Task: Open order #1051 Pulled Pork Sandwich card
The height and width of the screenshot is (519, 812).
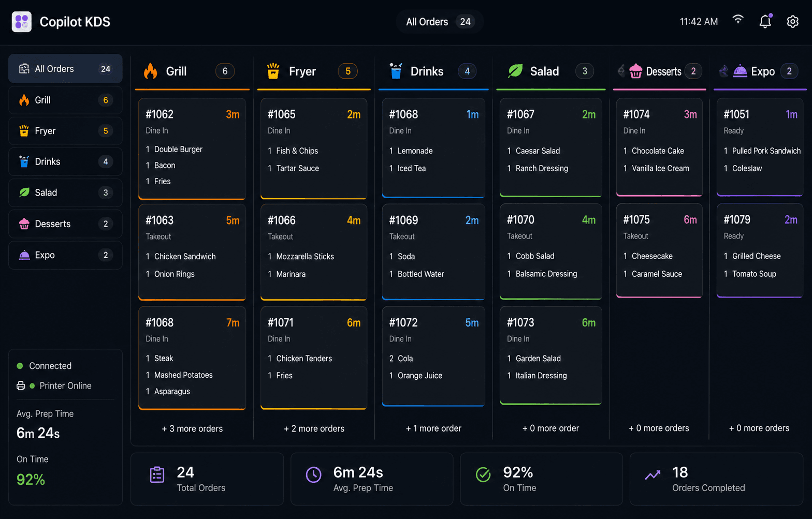Action: tap(760, 147)
